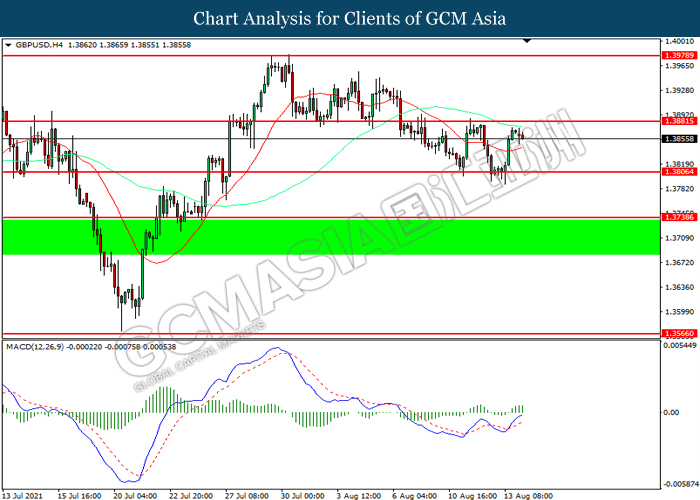Click the dropdown triangle beside GBPUSD,H4
This screenshot has width=700, height=500.
pos(8,45)
